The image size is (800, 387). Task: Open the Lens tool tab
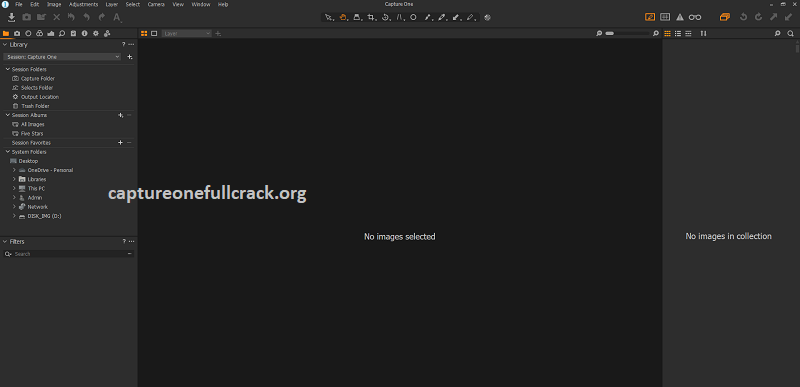tap(29, 34)
